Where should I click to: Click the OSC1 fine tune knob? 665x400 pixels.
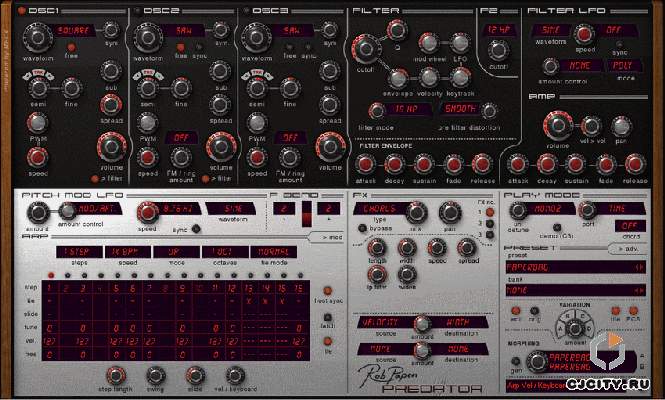click(x=71, y=88)
